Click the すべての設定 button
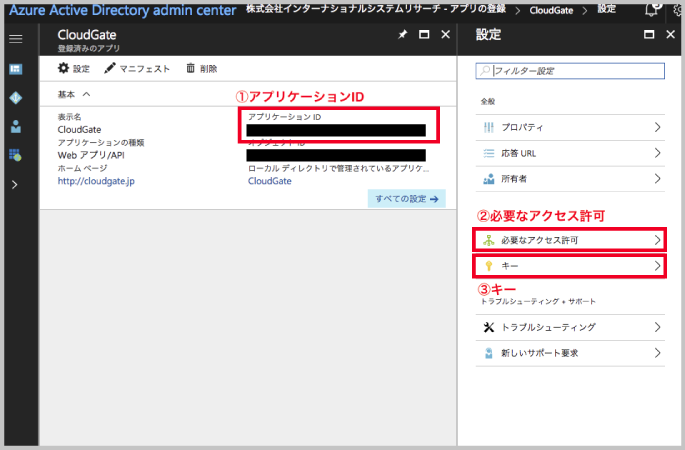 407,199
